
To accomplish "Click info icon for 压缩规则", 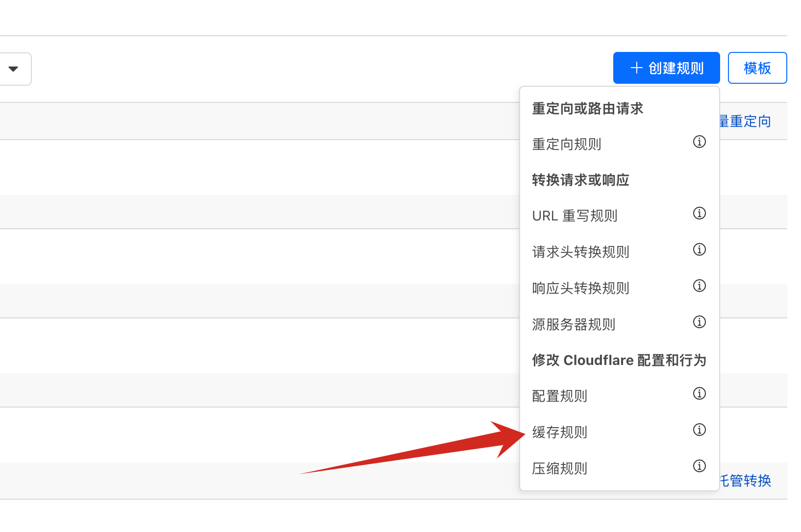I will pyautogui.click(x=699, y=466).
